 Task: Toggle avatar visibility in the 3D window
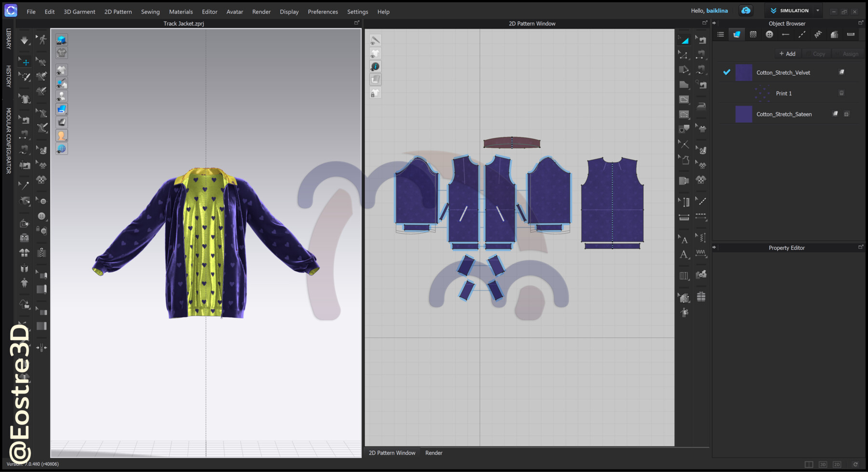point(61,95)
